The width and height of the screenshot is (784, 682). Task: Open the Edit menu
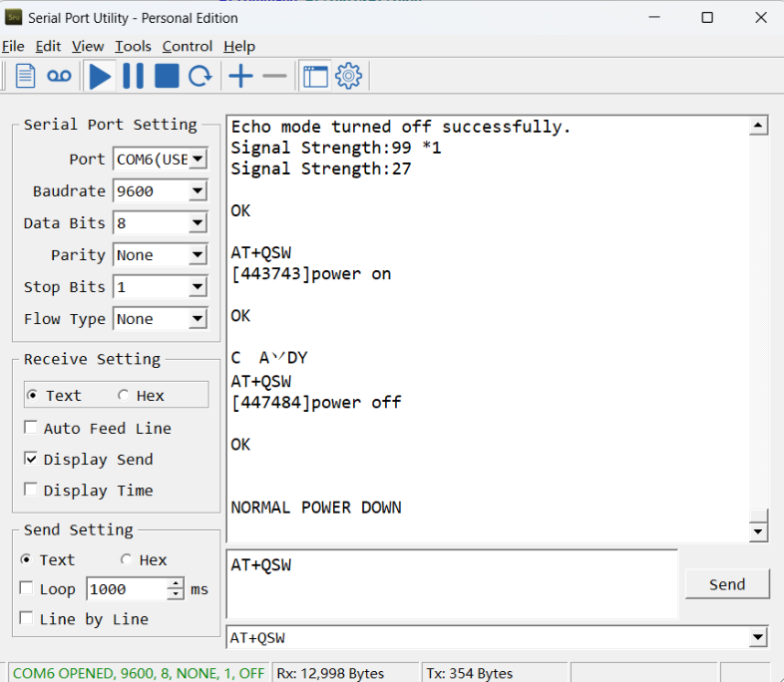click(48, 47)
